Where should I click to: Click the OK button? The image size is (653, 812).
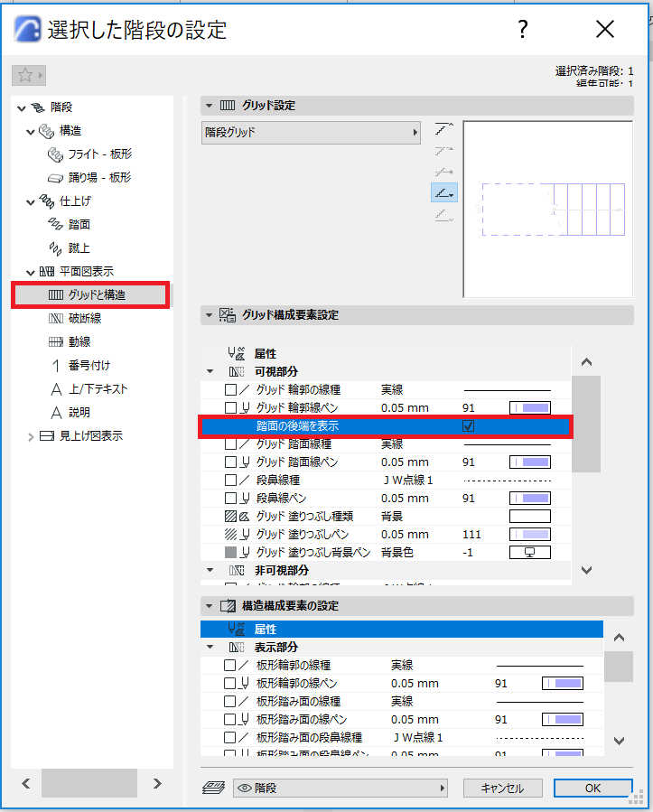[592, 789]
